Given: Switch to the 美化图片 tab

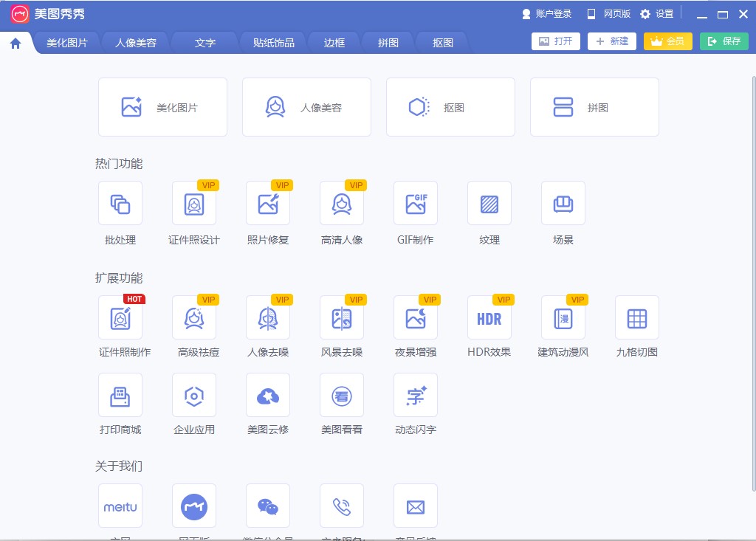Looking at the screenshot, I should [67, 43].
